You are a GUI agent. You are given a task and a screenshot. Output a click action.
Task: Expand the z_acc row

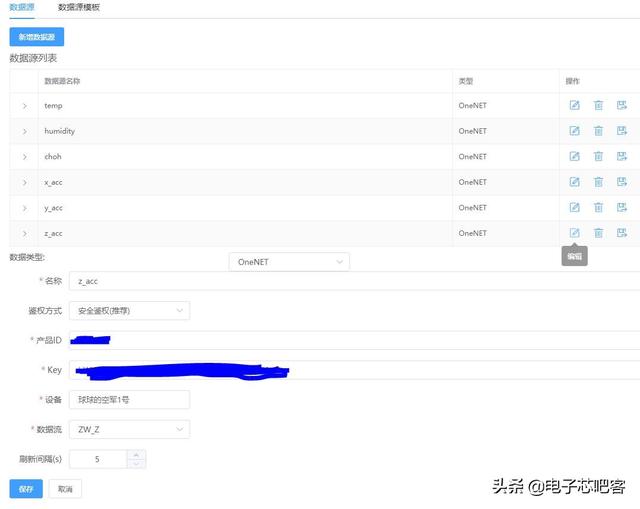[x=24, y=233]
